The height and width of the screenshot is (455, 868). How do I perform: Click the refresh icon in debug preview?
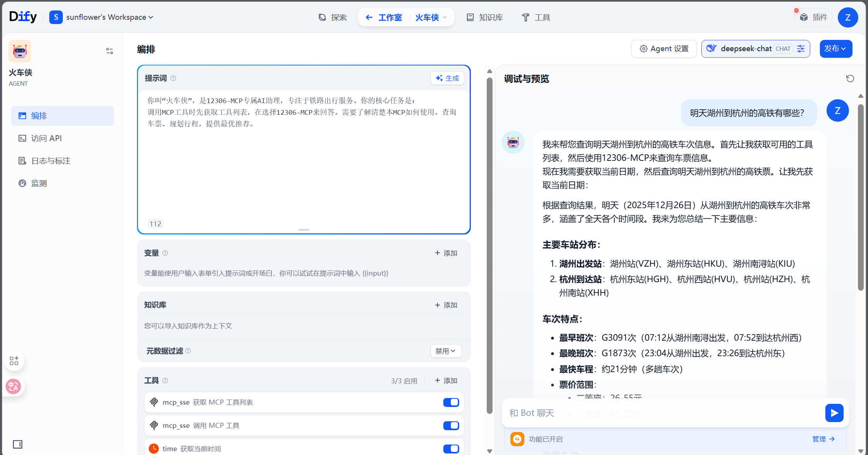(850, 79)
